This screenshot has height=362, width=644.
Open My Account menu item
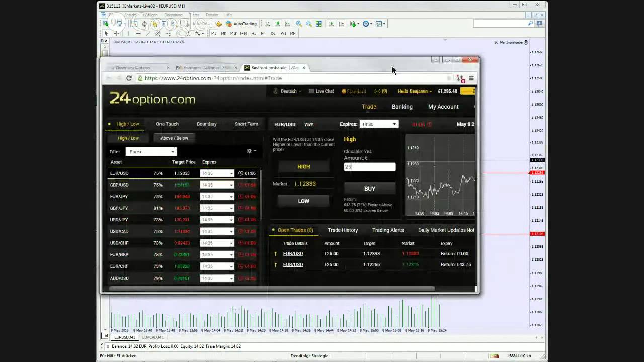click(x=443, y=107)
